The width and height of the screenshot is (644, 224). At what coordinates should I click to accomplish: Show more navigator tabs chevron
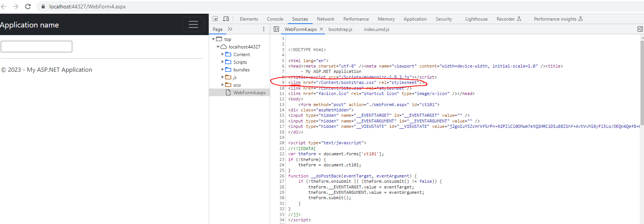pyautogui.click(x=230, y=29)
